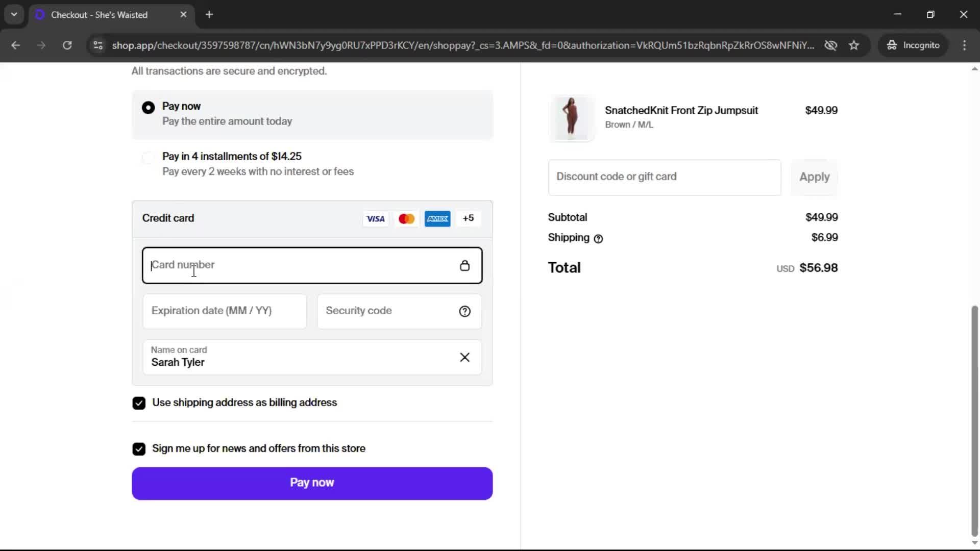Viewport: 980px width, 551px height.
Task: Uncheck Sign me up for news and offers
Action: coord(139,449)
